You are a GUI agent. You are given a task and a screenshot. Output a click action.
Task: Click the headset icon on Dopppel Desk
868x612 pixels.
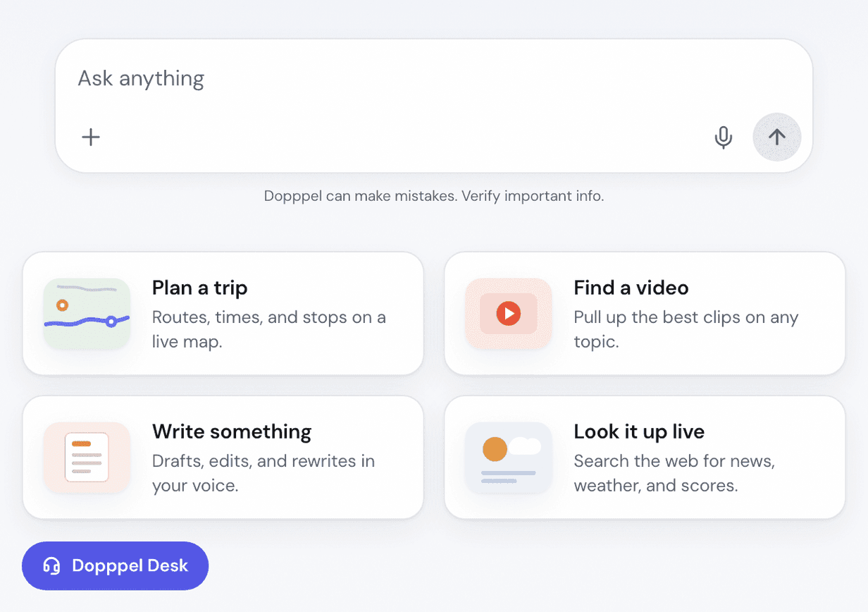(x=51, y=565)
